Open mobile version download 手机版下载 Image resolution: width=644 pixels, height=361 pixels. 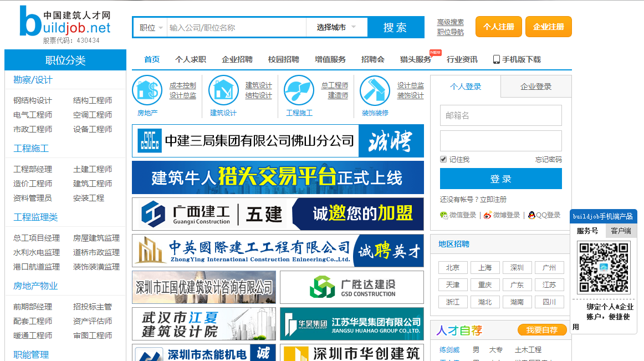[517, 60]
